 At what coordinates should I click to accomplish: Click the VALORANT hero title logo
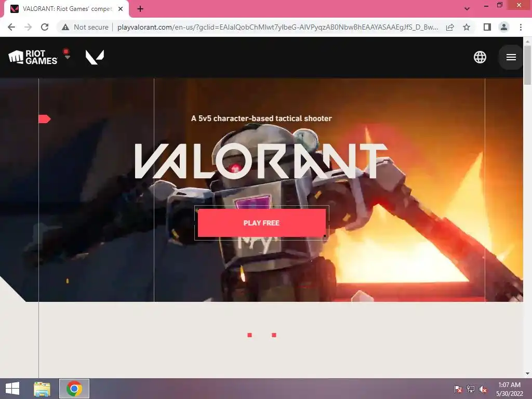tap(261, 161)
